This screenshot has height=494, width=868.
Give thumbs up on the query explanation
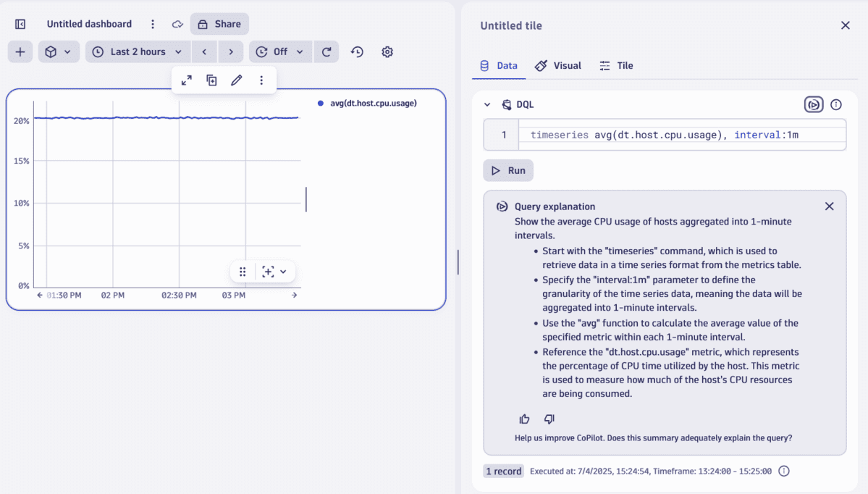[524, 419]
